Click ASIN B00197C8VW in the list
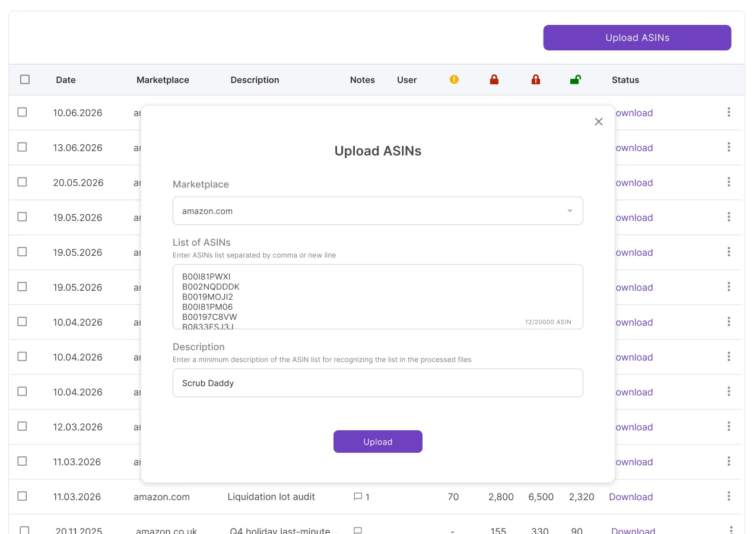Image resolution: width=756 pixels, height=534 pixels. (x=209, y=317)
